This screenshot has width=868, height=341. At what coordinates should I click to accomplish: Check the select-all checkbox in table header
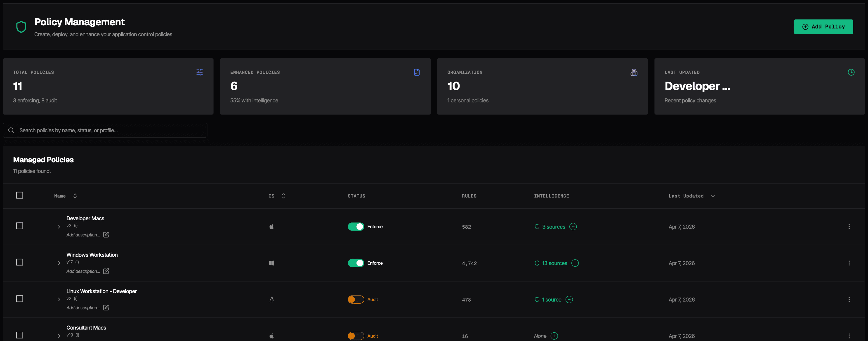pos(19,195)
